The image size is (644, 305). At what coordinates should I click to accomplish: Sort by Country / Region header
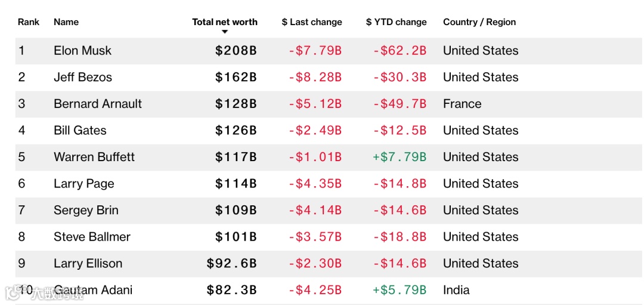(x=479, y=22)
